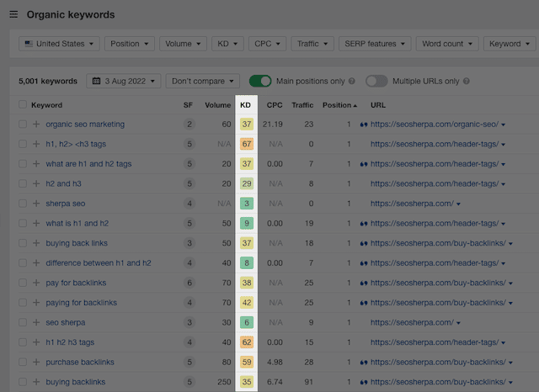Click plus icon beside what are h1 and h2 tags
Image resolution: width=539 pixels, height=392 pixels.
pyautogui.click(x=36, y=164)
